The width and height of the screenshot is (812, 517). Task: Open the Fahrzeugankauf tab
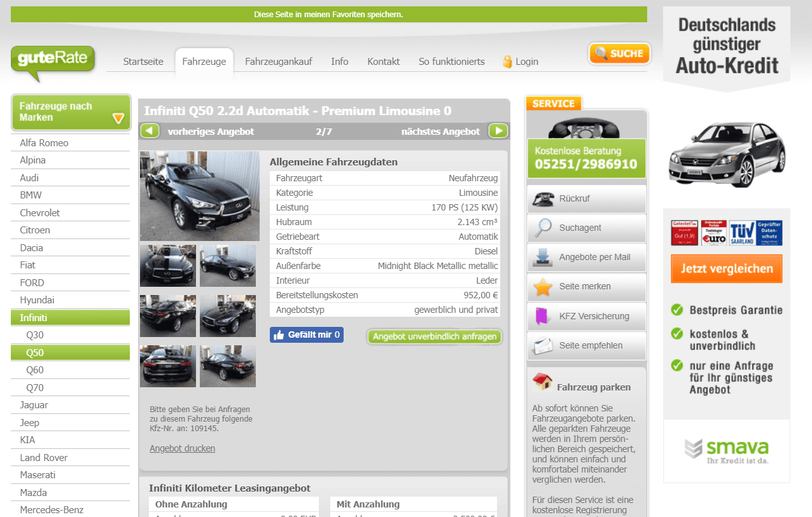279,62
